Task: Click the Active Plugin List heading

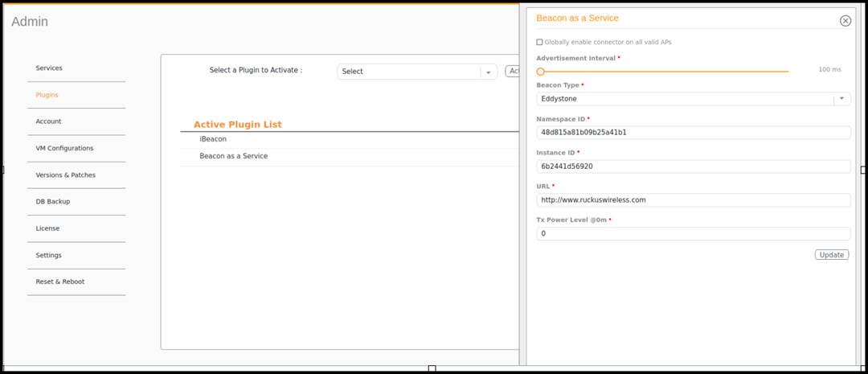Action: [237, 125]
